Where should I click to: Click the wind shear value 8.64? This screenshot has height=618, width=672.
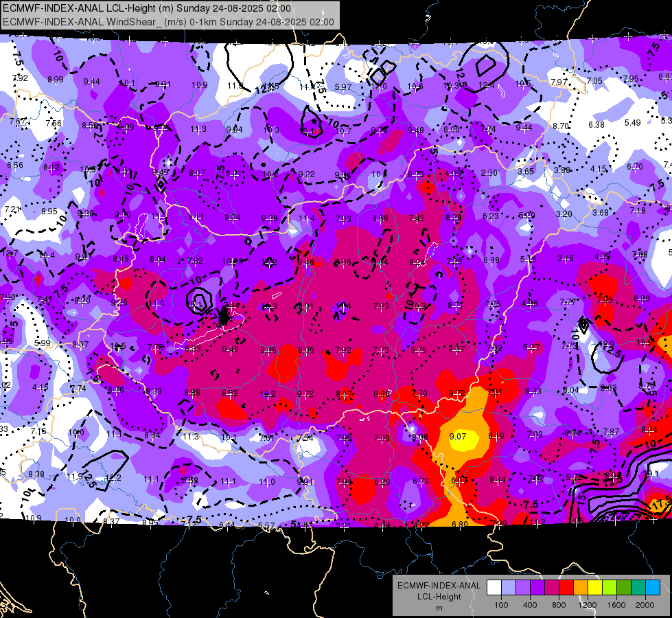152,435
